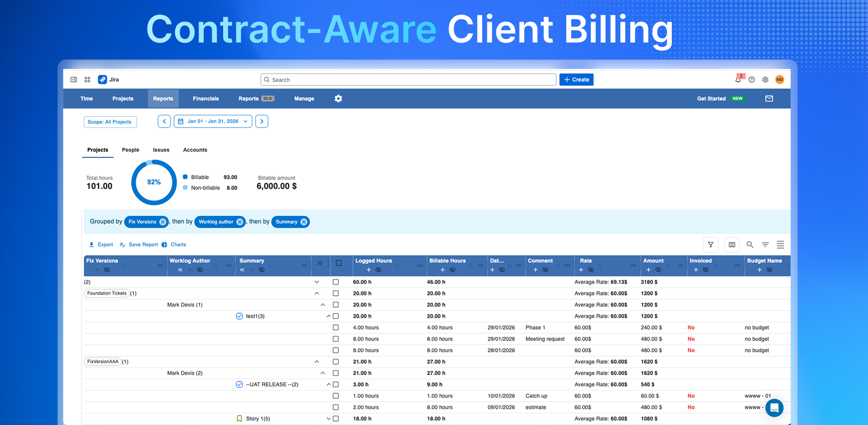Open the search icon above the report table
Image resolution: width=868 pixels, height=425 pixels.
point(750,245)
